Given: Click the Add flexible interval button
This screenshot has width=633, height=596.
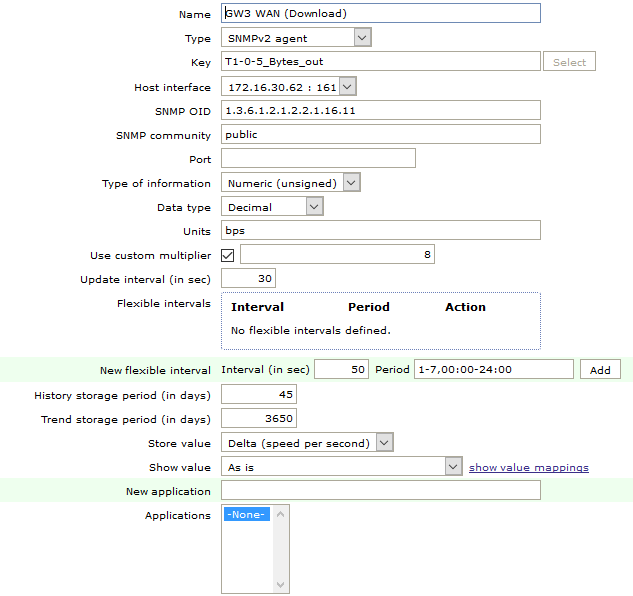Looking at the screenshot, I should pos(600,370).
